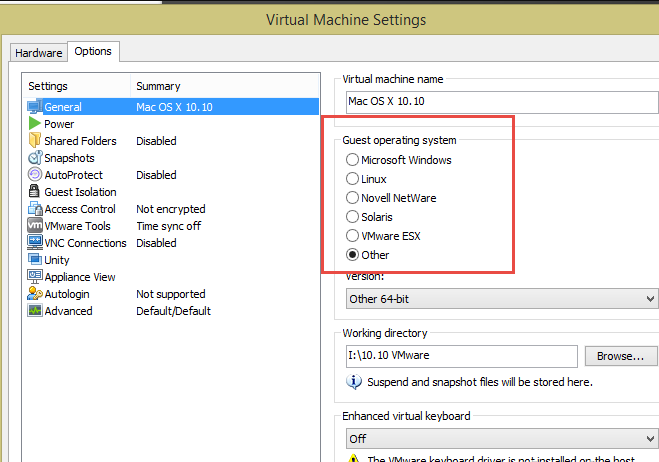
Task: Select the Guest Isolation row
Action: 171,192
